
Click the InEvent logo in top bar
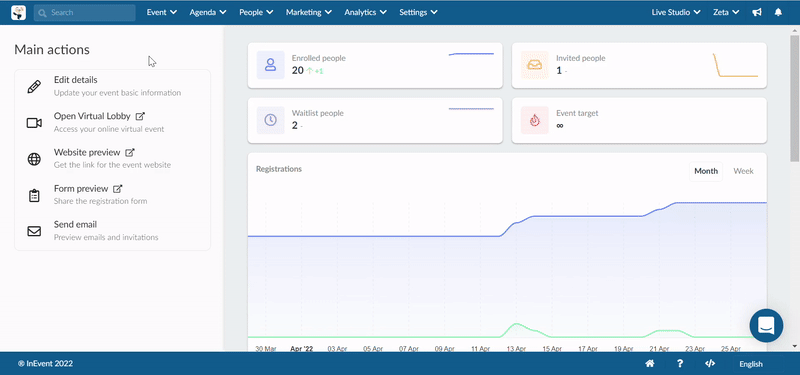(18, 12)
